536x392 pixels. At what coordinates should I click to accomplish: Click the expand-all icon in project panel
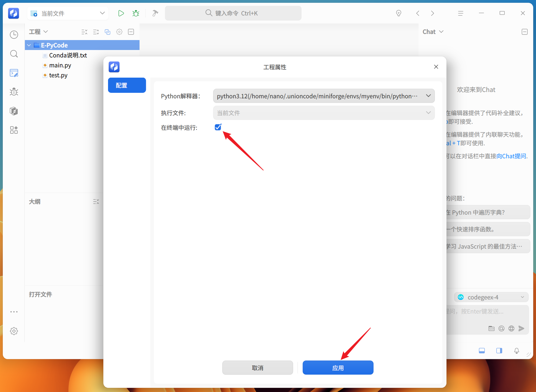pos(96,32)
